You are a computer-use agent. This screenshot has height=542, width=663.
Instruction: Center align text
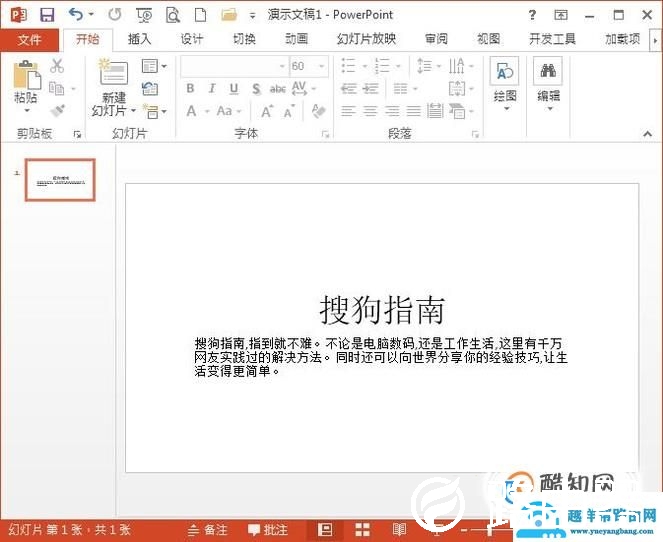click(370, 111)
